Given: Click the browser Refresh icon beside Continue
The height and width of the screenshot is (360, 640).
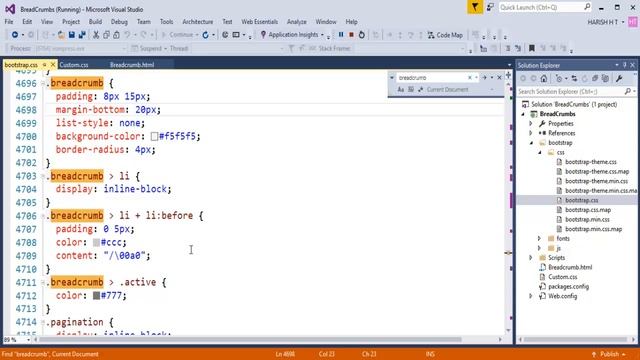Looking at the screenshot, I should [x=206, y=35].
